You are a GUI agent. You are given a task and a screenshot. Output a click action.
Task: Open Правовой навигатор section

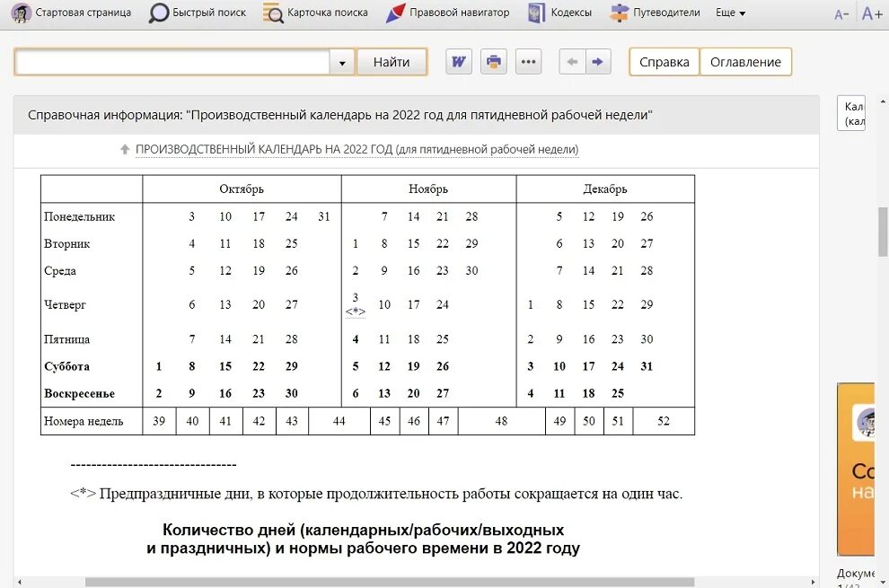(x=447, y=13)
